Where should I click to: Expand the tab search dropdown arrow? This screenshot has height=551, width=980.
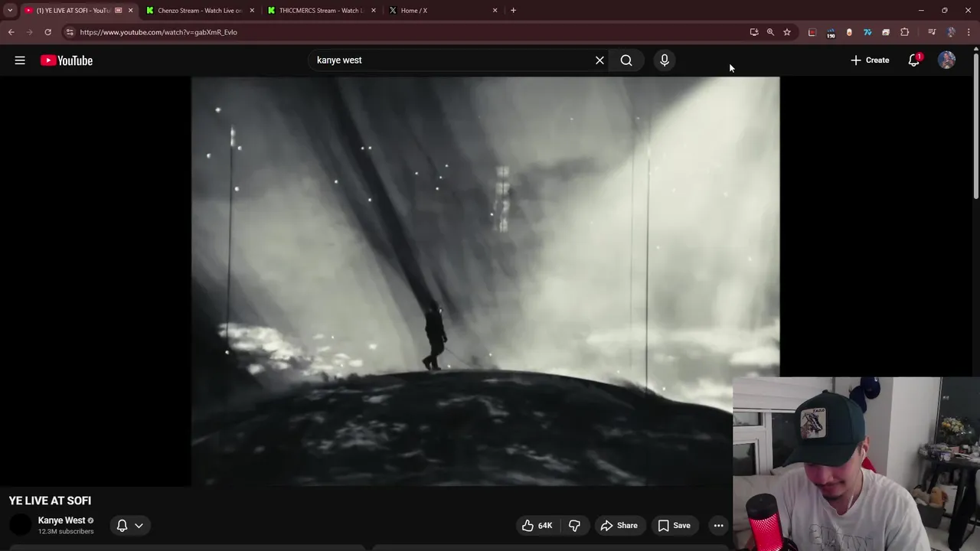click(9, 11)
